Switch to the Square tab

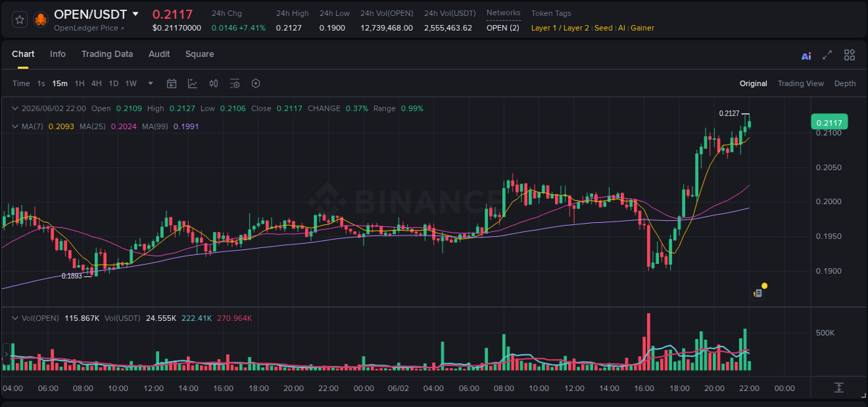(199, 54)
